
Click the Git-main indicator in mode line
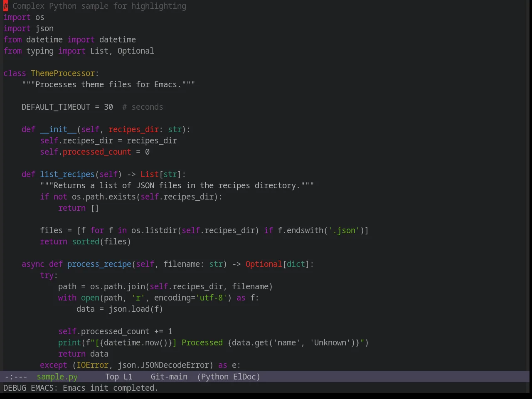[x=169, y=377]
